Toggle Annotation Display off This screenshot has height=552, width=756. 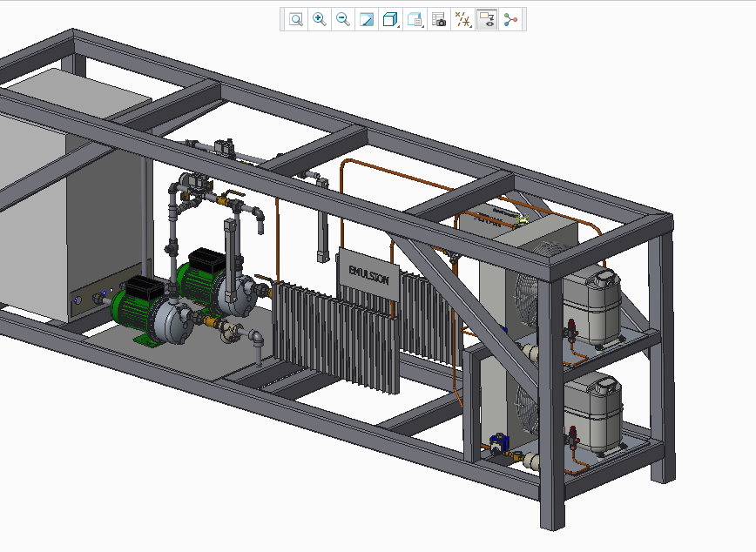tap(487, 19)
